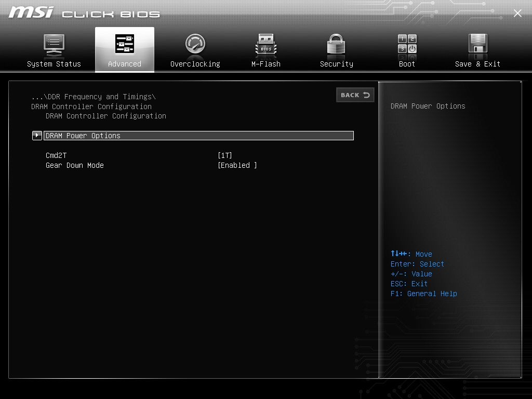The width and height of the screenshot is (532, 399).
Task: Select the Gear Down Mode label
Action: click(75, 165)
